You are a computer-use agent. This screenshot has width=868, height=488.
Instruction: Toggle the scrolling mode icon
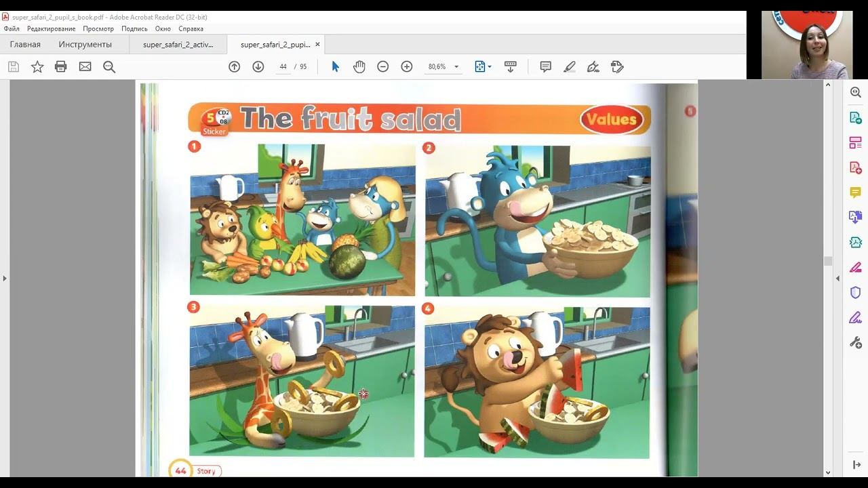pos(511,66)
